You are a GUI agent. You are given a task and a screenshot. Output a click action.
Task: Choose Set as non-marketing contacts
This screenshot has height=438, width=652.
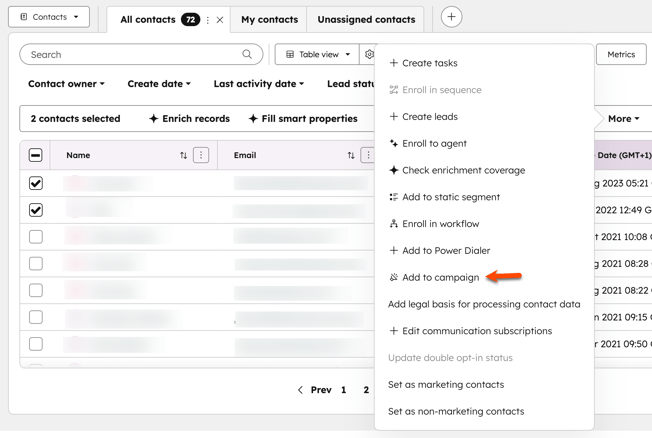pos(456,411)
